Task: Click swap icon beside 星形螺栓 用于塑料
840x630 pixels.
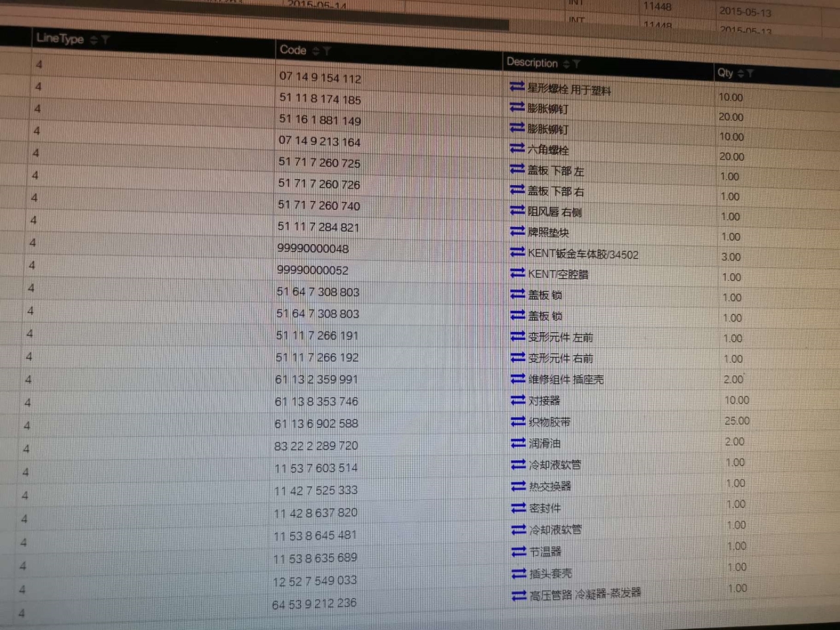Action: (516, 87)
